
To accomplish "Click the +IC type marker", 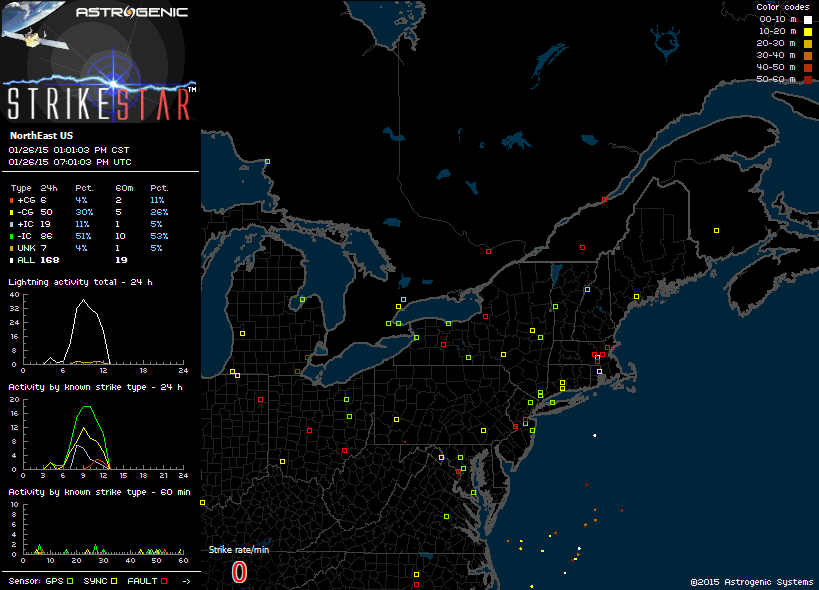I will point(11,225).
